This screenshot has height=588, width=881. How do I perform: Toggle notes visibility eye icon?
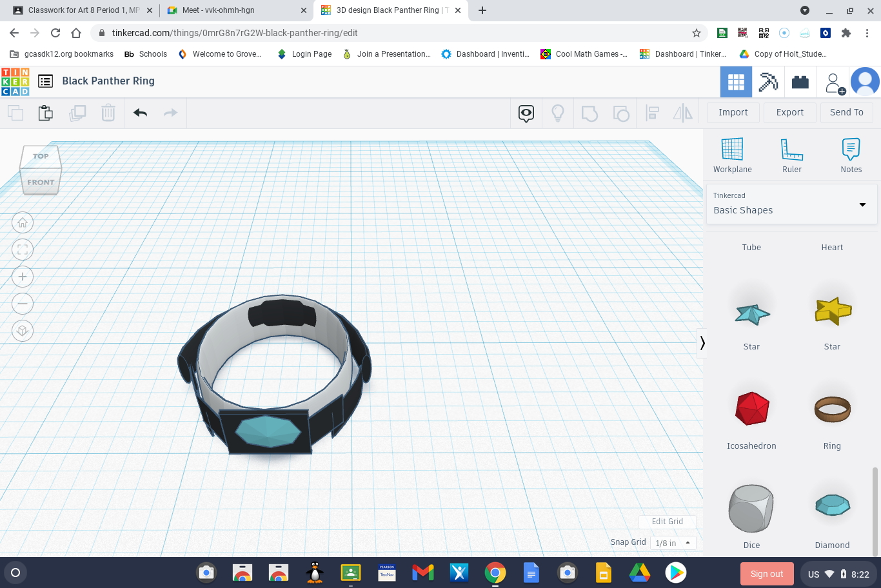click(526, 114)
